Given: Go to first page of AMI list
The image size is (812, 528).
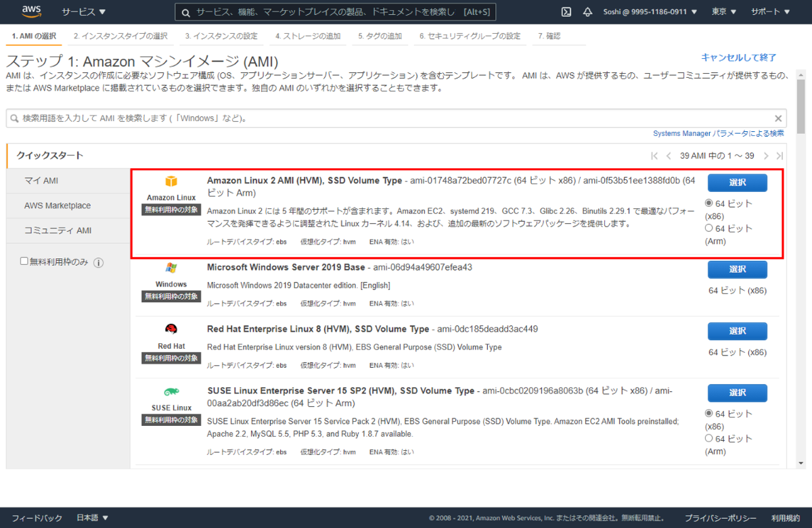Looking at the screenshot, I should (654, 155).
